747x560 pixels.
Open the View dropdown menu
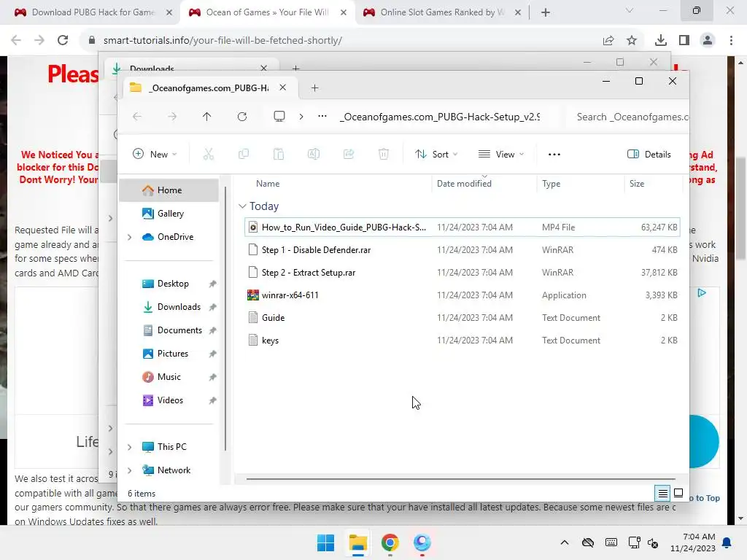(x=500, y=155)
